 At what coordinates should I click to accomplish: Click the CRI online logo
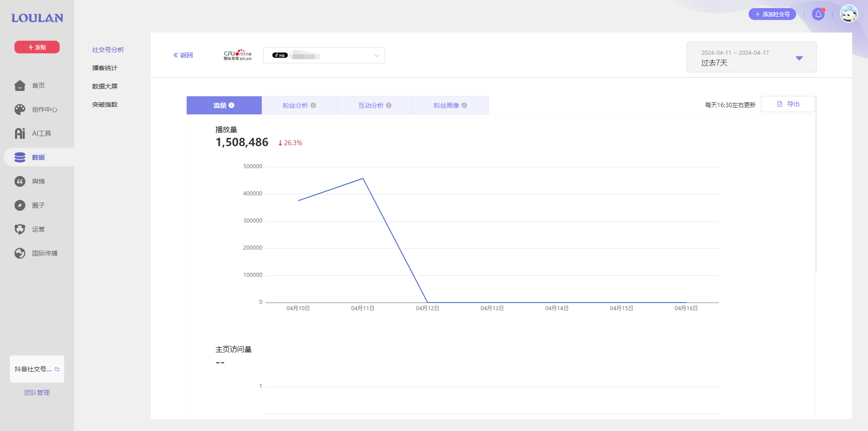237,55
